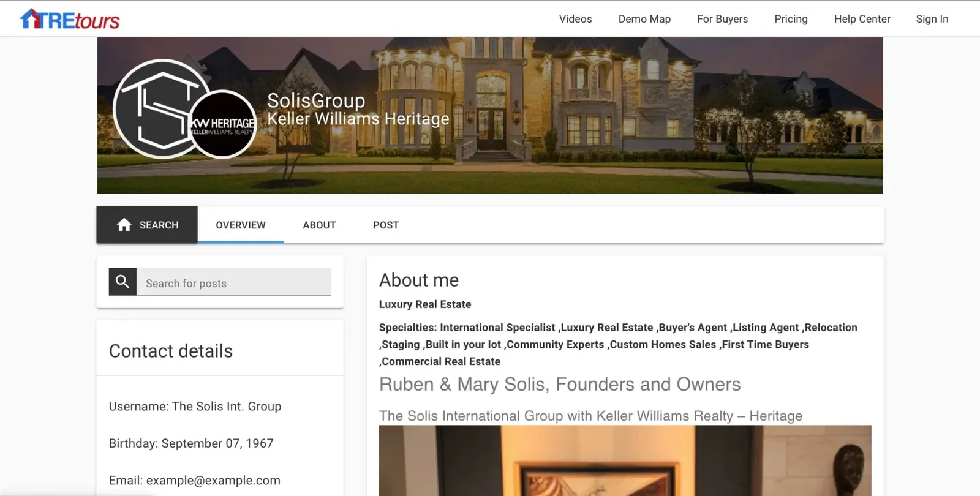Click the Specialties: International Specialist text
Image resolution: width=980 pixels, height=496 pixels.
point(618,344)
